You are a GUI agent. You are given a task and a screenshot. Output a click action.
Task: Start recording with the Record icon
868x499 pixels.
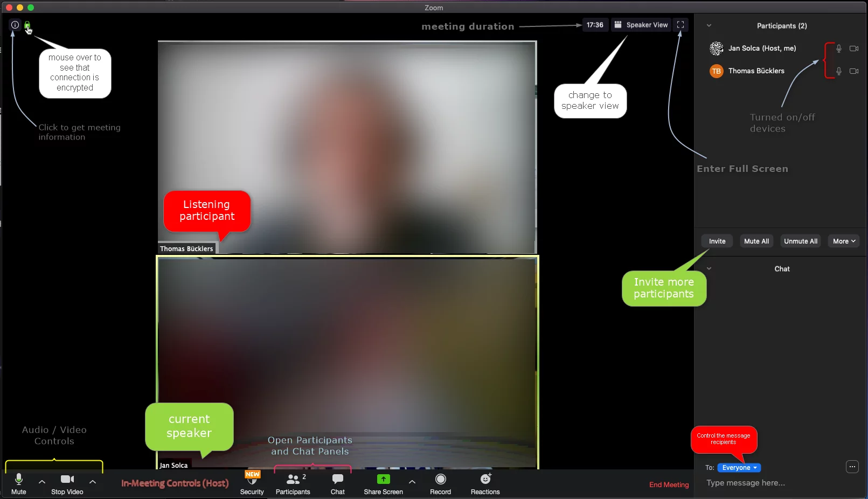click(x=440, y=479)
